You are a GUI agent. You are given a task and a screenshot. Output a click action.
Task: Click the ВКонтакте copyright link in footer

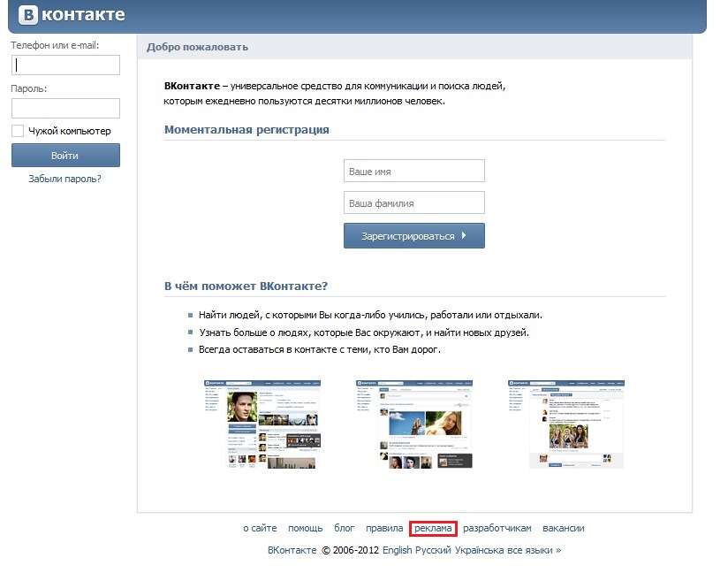coord(292,550)
